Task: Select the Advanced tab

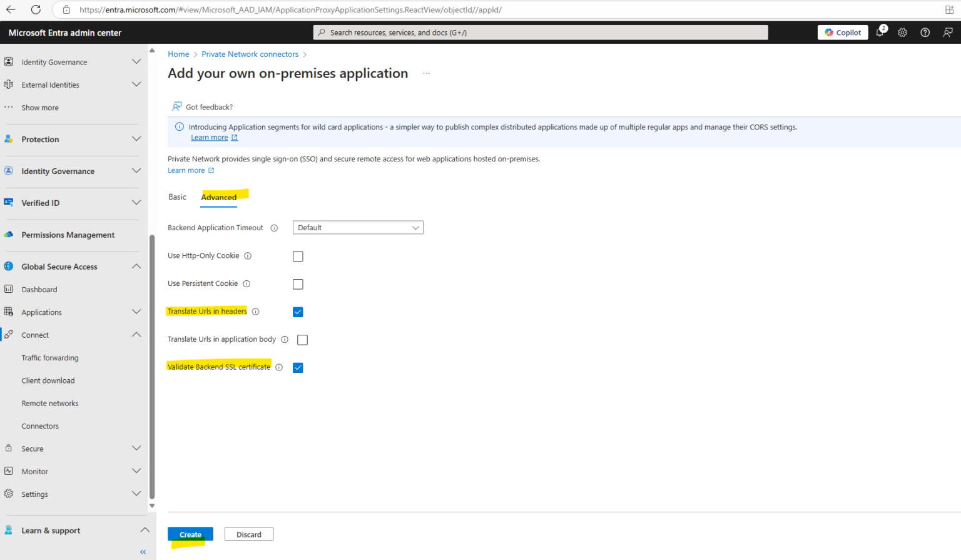Action: [218, 196]
